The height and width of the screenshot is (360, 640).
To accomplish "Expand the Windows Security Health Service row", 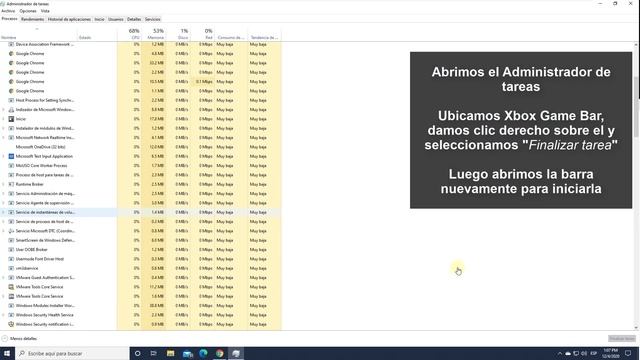I will coord(4,315).
